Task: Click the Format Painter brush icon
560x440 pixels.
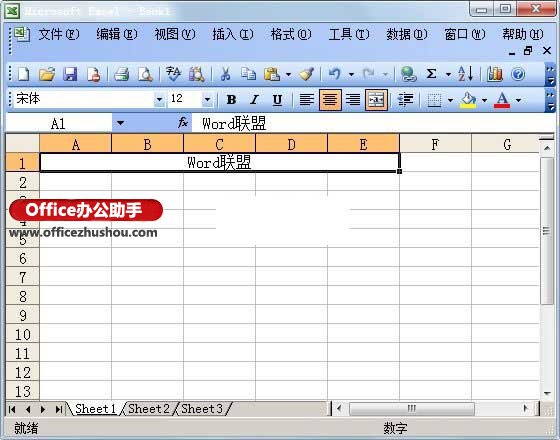Action: [x=306, y=74]
